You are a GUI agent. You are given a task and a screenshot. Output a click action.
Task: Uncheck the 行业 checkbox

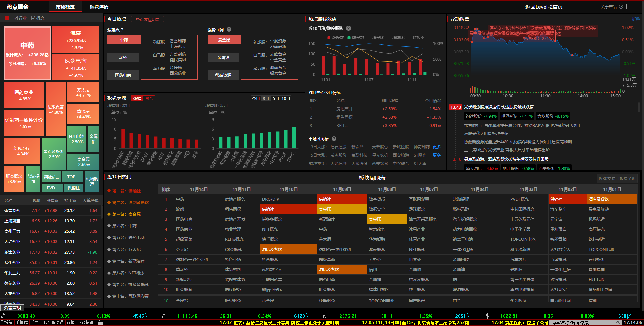pos(16,18)
